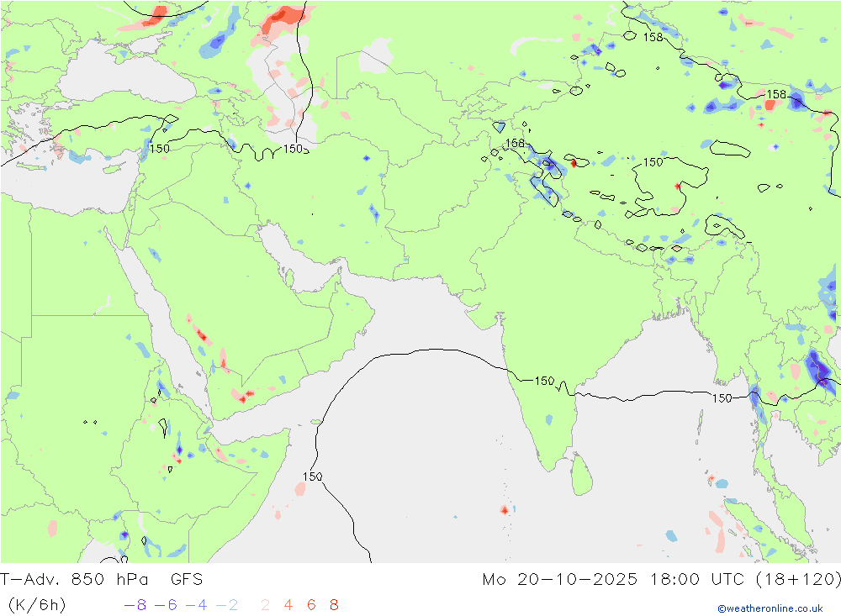Screen dimensions: 841x616
Task: Click the 4 legend value
Action: pyautogui.click(x=288, y=605)
